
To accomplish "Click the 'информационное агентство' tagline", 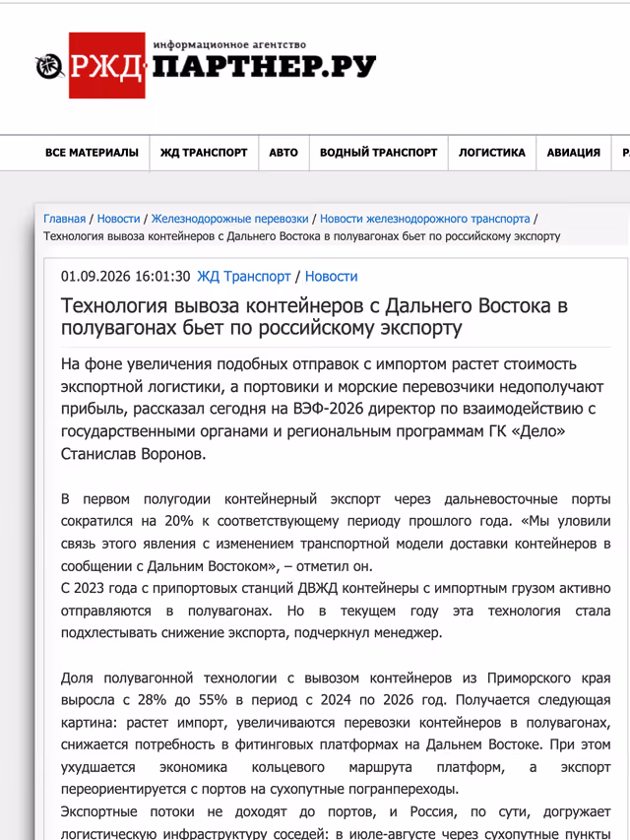I will 229,44.
